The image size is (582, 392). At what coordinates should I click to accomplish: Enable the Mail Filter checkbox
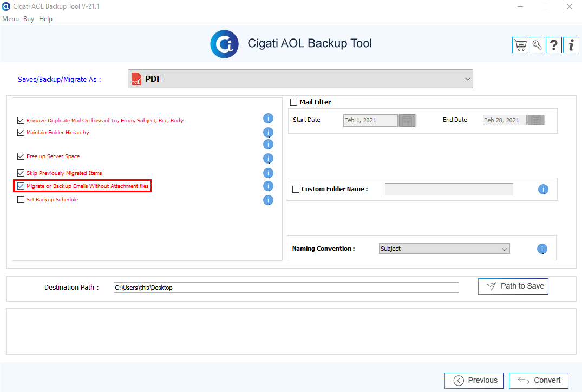click(293, 102)
